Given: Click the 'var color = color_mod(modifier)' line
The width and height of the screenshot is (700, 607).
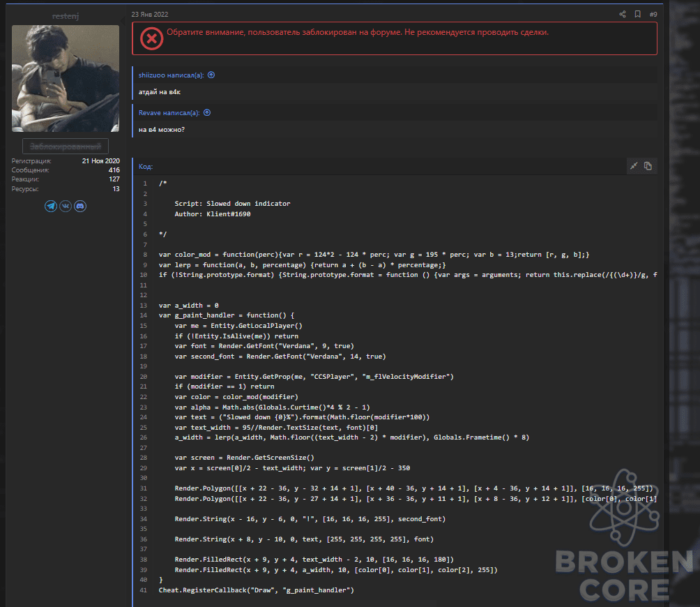Looking at the screenshot, I should (236, 397).
